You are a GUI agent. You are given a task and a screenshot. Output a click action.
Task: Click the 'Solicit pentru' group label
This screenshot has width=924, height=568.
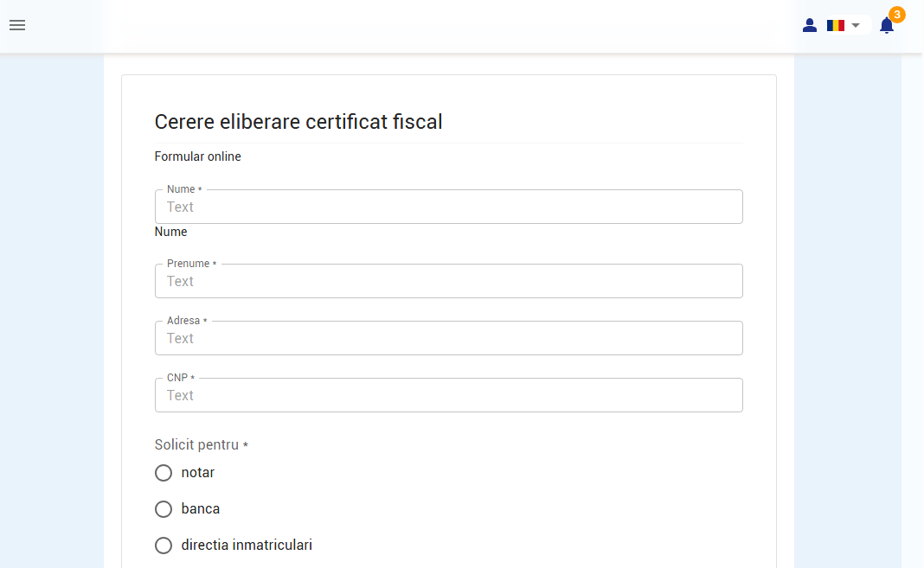click(x=197, y=445)
